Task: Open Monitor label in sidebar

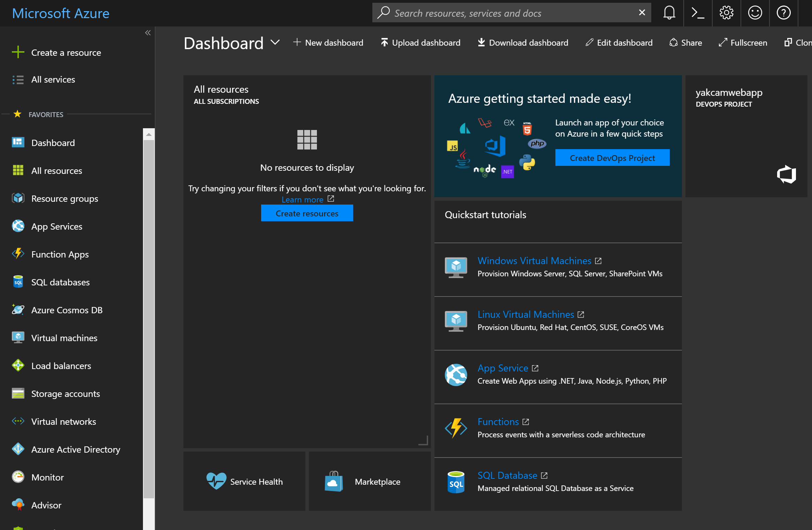Action: pos(47,477)
